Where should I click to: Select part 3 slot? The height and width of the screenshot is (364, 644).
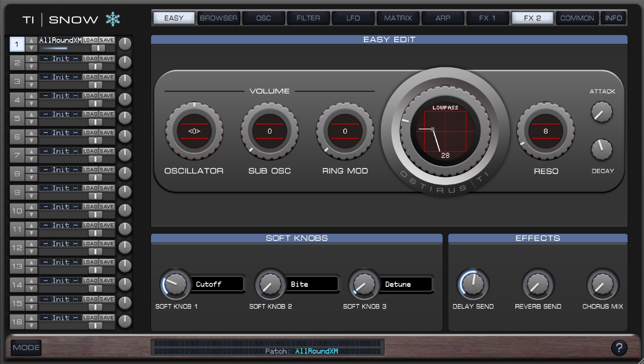[17, 81]
